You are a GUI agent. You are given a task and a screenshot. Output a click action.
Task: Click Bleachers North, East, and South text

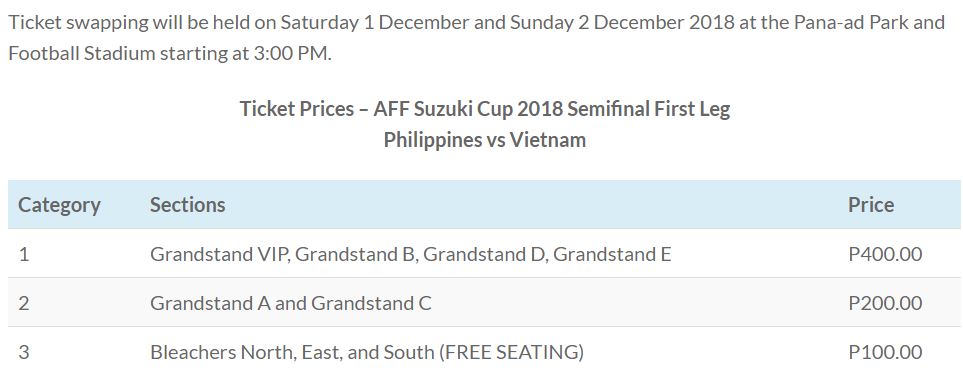(x=292, y=352)
